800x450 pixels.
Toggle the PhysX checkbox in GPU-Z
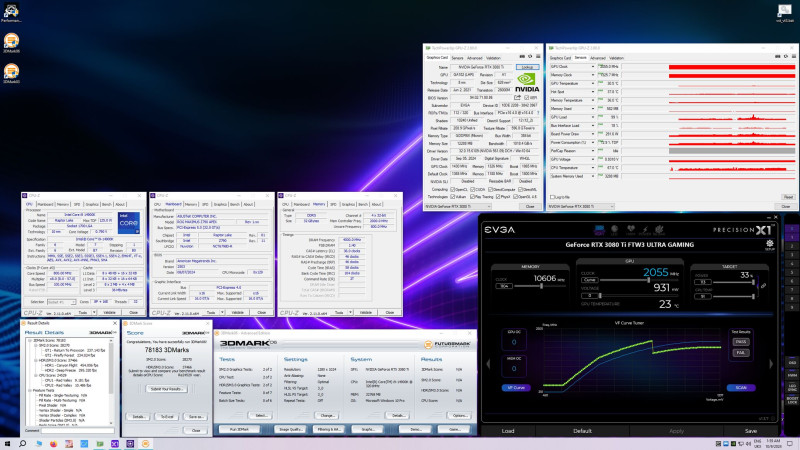click(x=498, y=196)
